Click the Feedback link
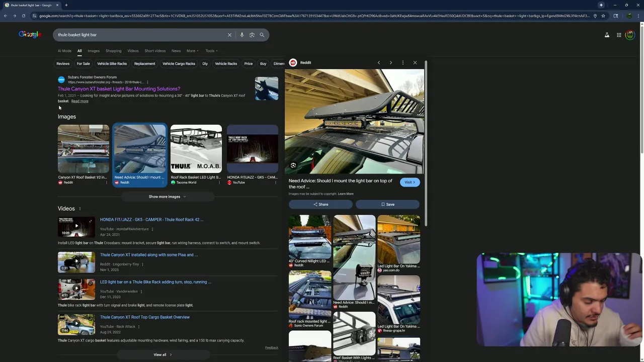The height and width of the screenshot is (362, 644). tap(272, 347)
